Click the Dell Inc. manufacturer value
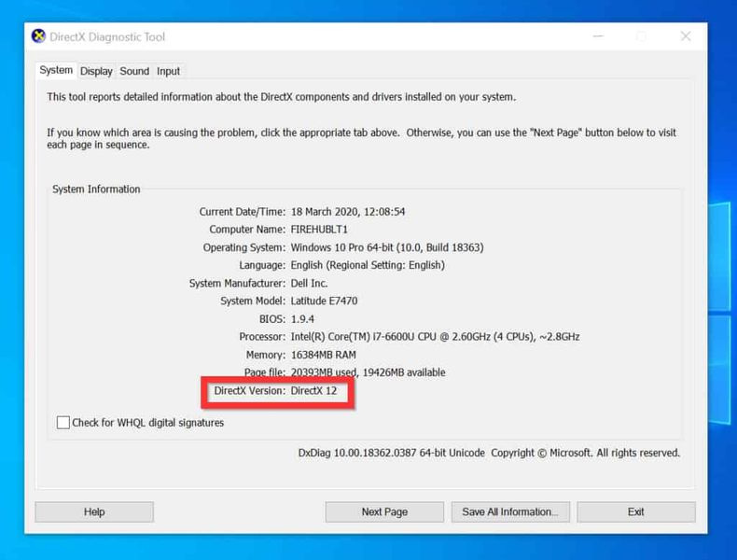The width and height of the screenshot is (737, 560). 309,283
